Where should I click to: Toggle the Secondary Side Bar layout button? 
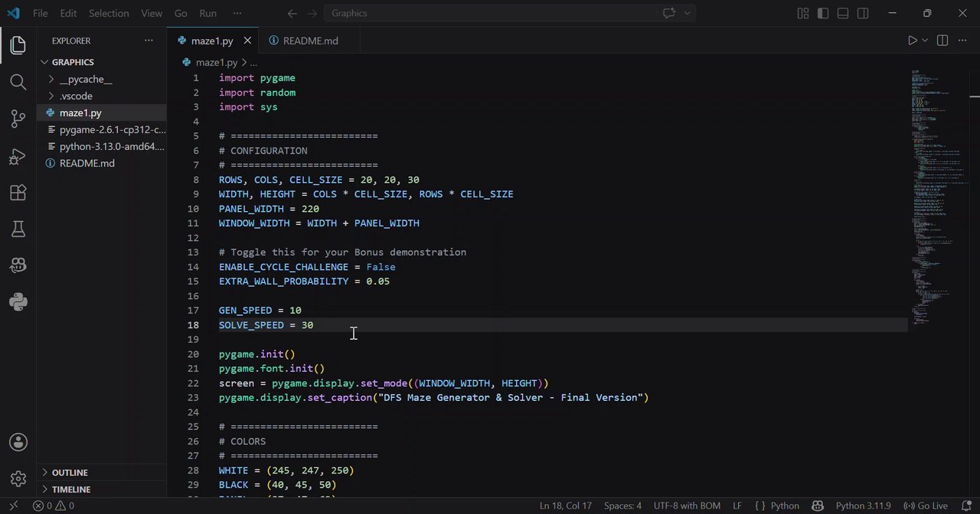[863, 13]
